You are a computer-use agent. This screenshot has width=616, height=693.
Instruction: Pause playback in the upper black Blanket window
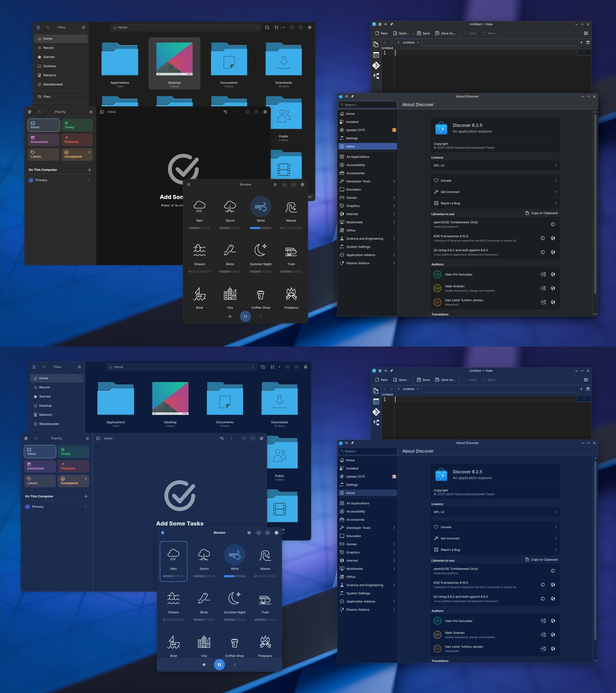tap(245, 316)
